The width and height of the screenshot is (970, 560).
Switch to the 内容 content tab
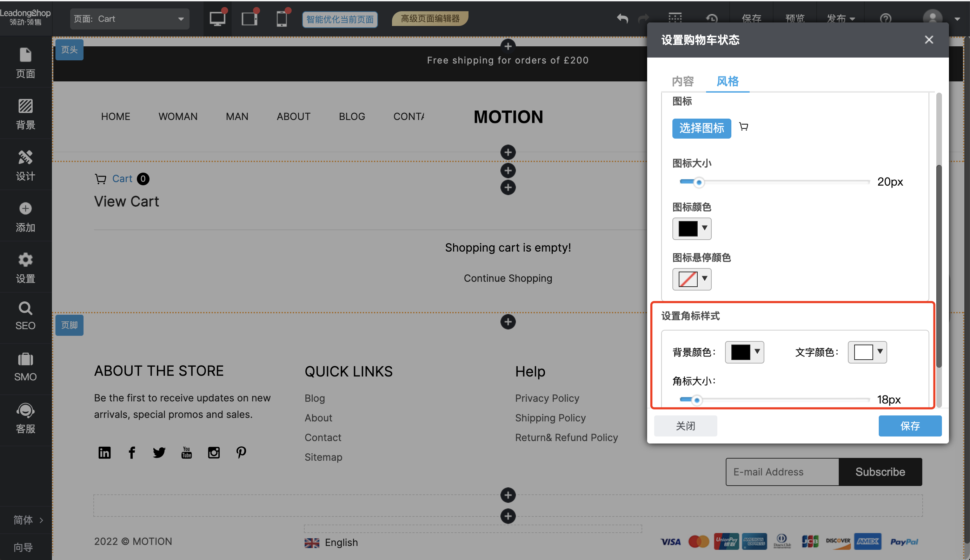click(x=683, y=81)
